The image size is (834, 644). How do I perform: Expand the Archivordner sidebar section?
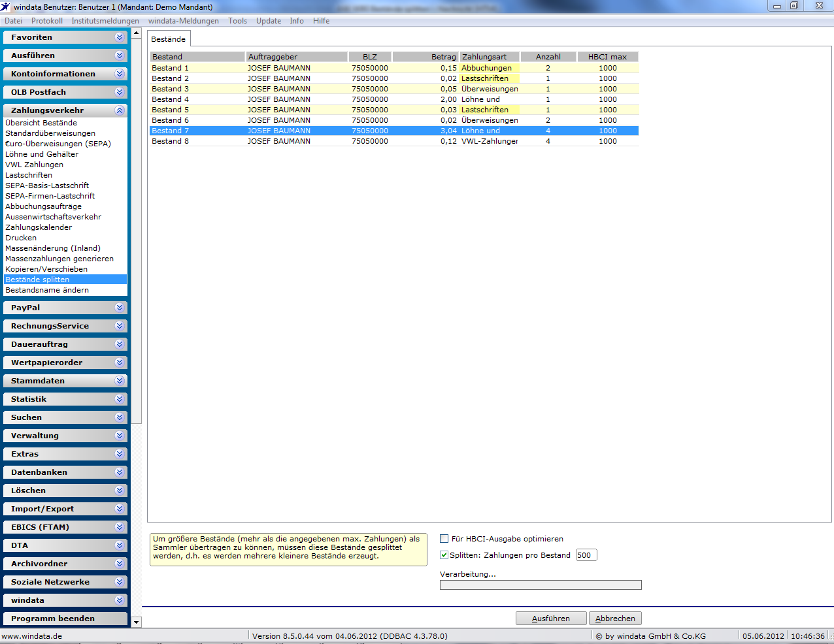click(x=65, y=564)
